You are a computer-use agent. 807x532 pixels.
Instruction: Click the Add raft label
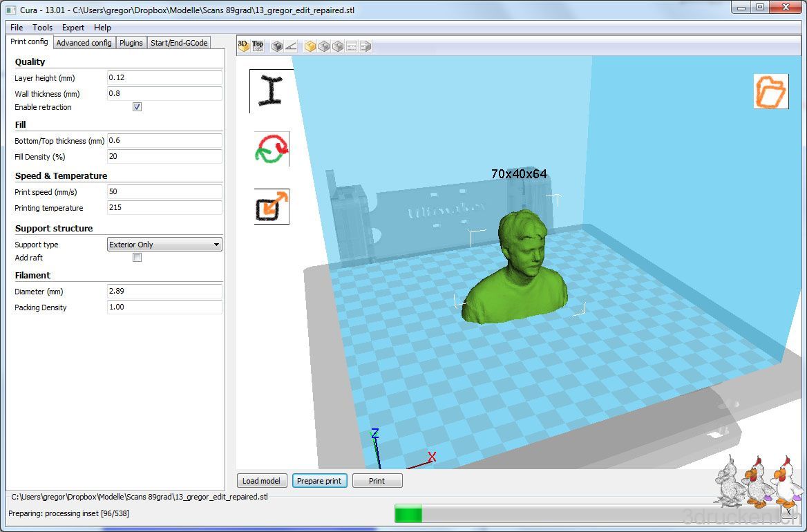coord(29,258)
